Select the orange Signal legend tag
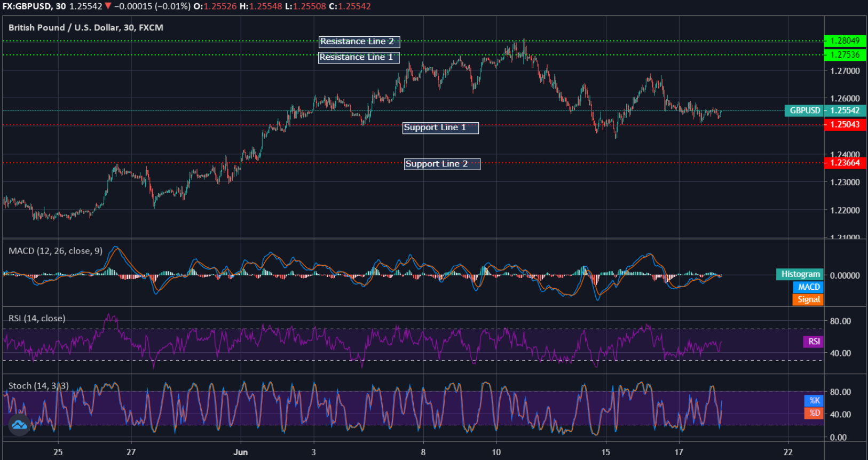The image size is (868, 460). [x=808, y=300]
